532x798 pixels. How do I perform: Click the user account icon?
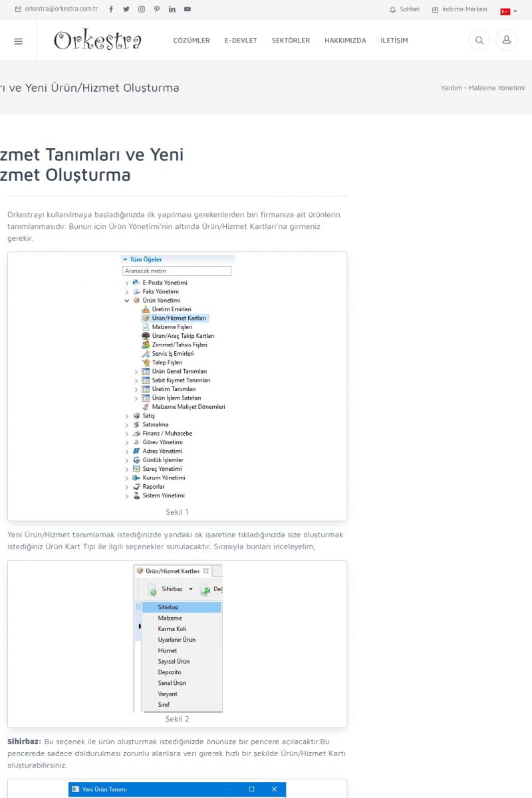click(506, 41)
